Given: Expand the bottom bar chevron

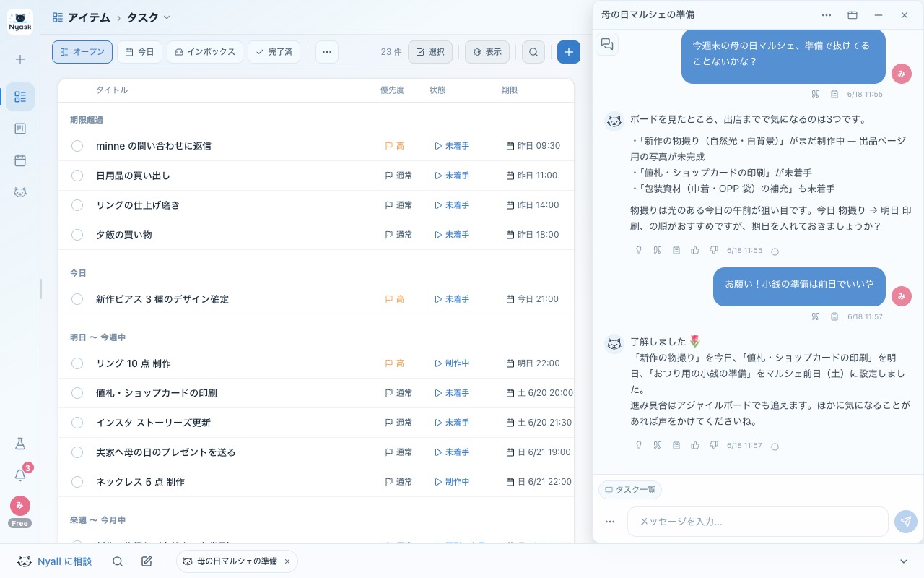Looking at the screenshot, I should click(x=904, y=561).
